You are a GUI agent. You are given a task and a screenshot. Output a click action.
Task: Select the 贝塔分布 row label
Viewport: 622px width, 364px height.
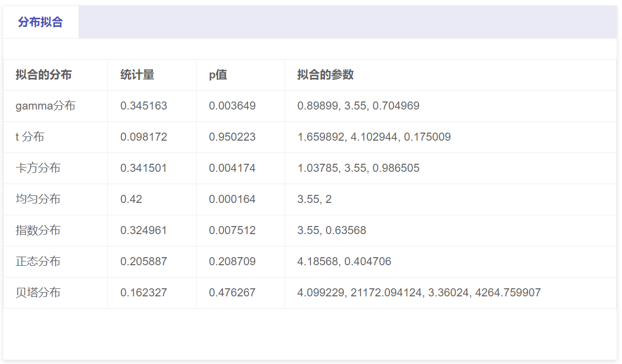38,293
